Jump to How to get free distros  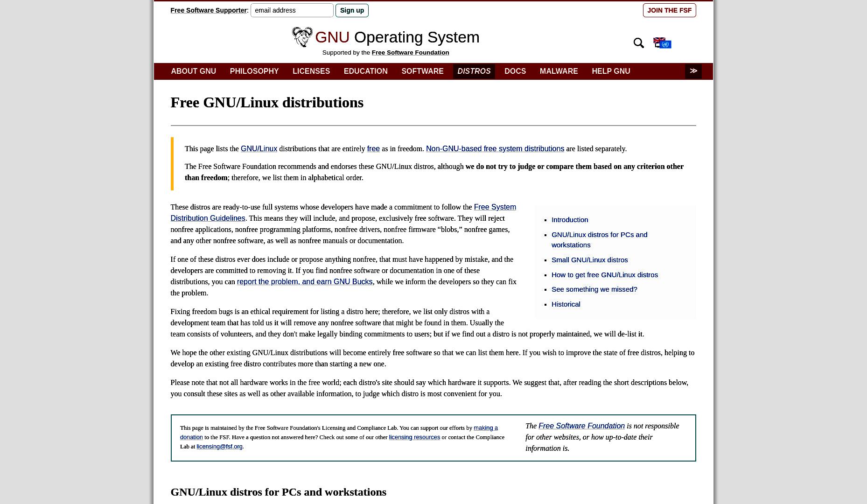click(x=605, y=275)
